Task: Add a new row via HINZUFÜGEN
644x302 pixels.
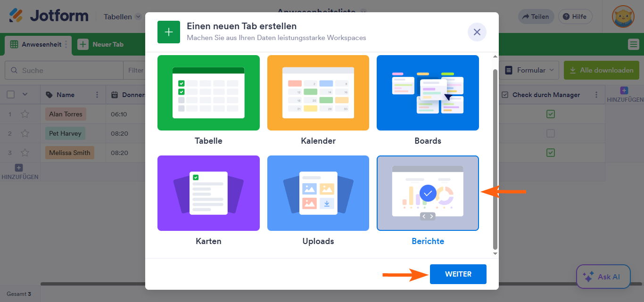Action: coord(18,167)
